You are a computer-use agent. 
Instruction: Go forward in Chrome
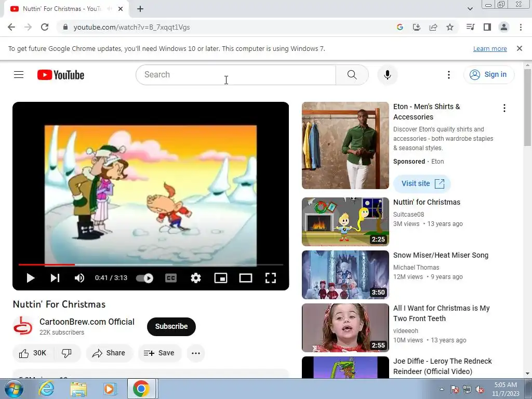pos(28,27)
